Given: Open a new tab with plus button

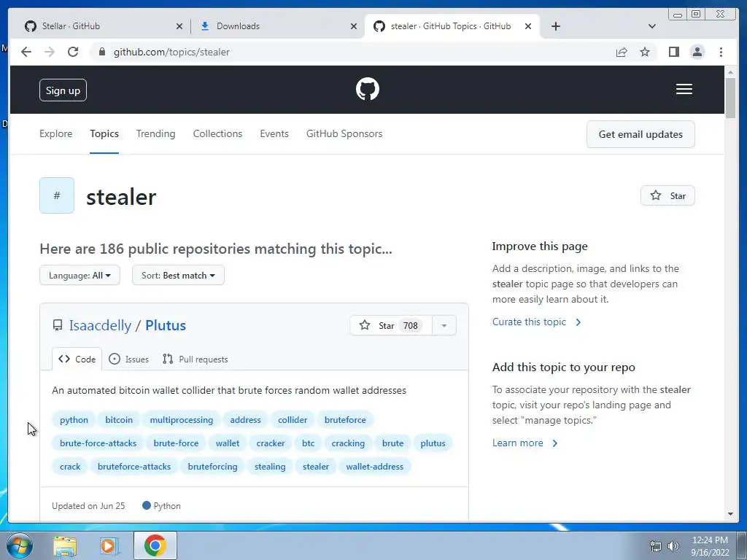Looking at the screenshot, I should [555, 26].
